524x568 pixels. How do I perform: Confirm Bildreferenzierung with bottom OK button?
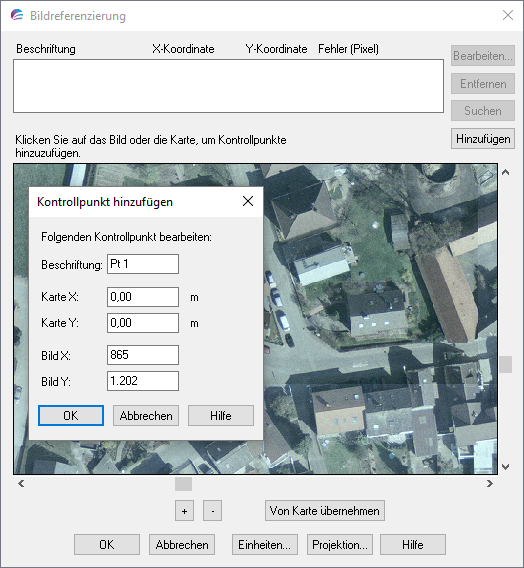107,544
